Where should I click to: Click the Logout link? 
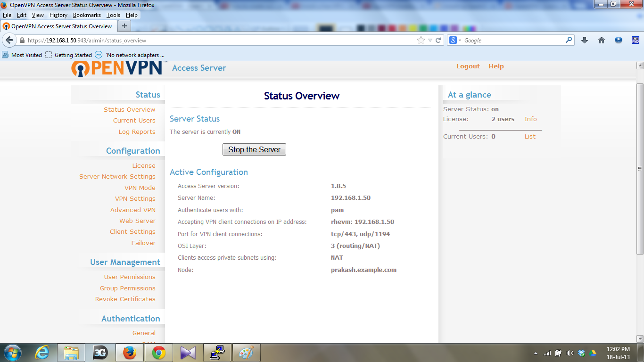tap(468, 66)
